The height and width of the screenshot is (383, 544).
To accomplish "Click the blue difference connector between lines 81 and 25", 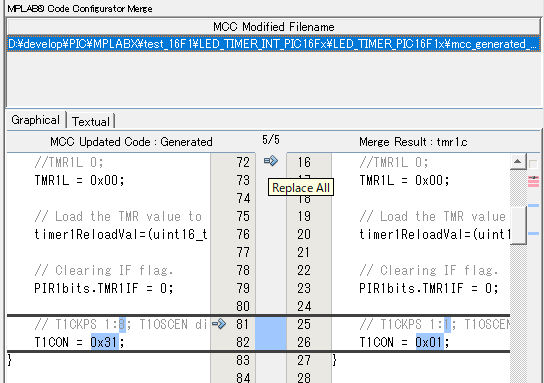I will click(271, 333).
